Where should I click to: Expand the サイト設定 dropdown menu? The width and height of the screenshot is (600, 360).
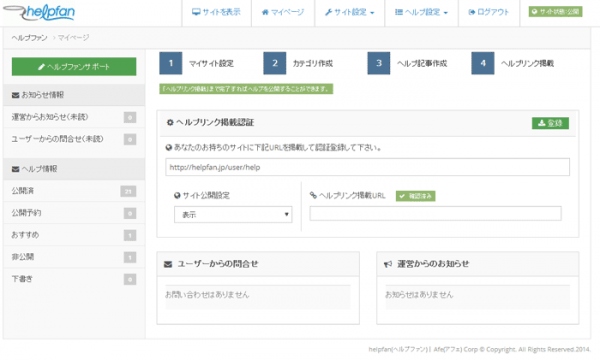[349, 12]
